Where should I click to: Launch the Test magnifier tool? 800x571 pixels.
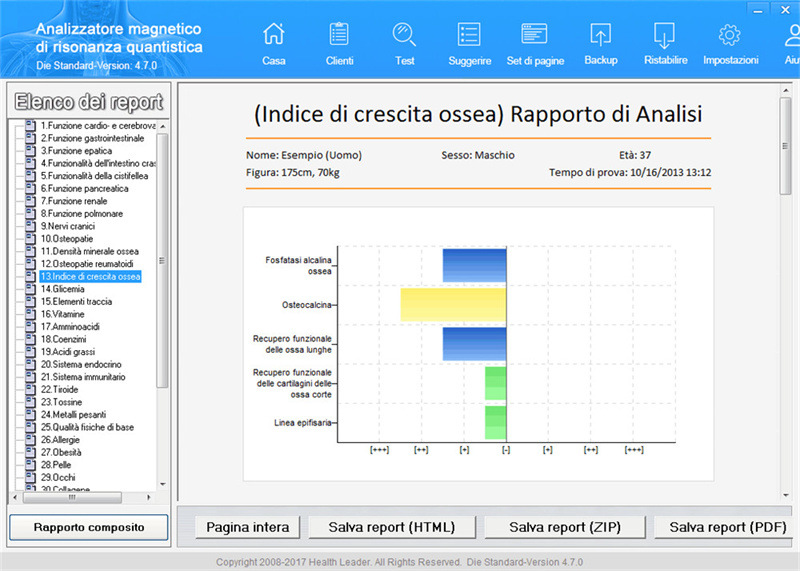coord(404,42)
